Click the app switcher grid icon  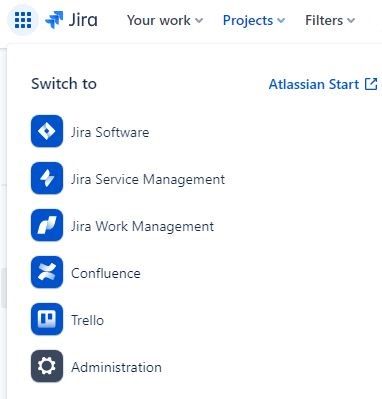[x=23, y=20]
